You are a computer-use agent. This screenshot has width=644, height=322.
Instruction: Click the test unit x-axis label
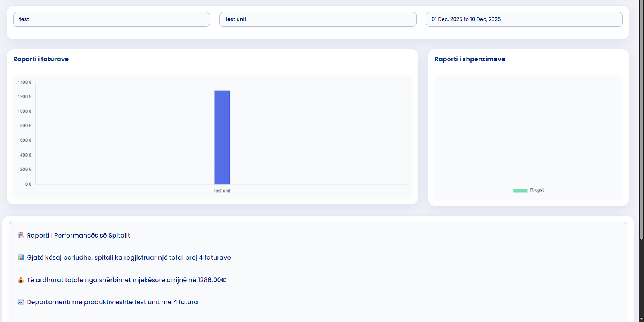pyautogui.click(x=222, y=191)
